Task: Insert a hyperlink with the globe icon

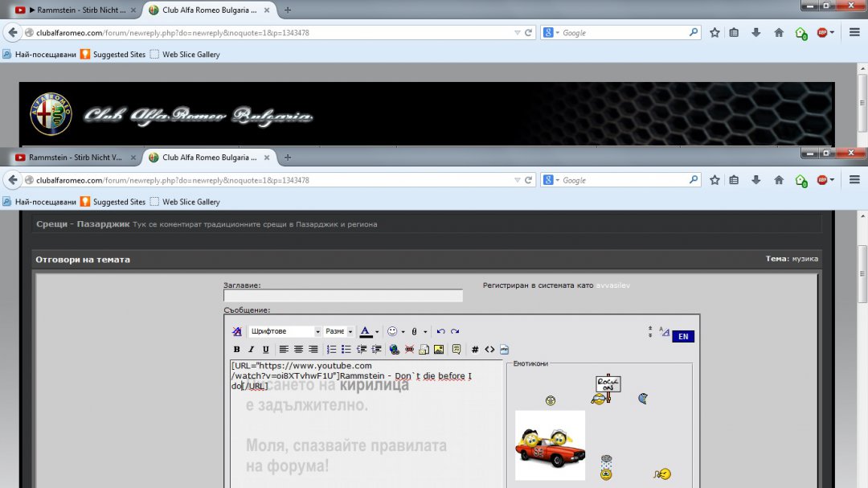Action: [394, 350]
